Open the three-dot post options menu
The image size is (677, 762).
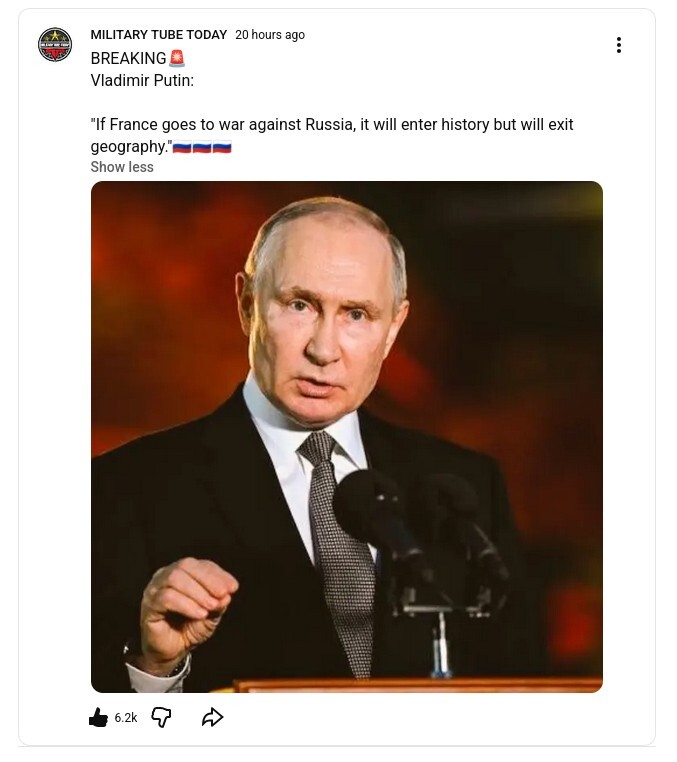pos(619,45)
